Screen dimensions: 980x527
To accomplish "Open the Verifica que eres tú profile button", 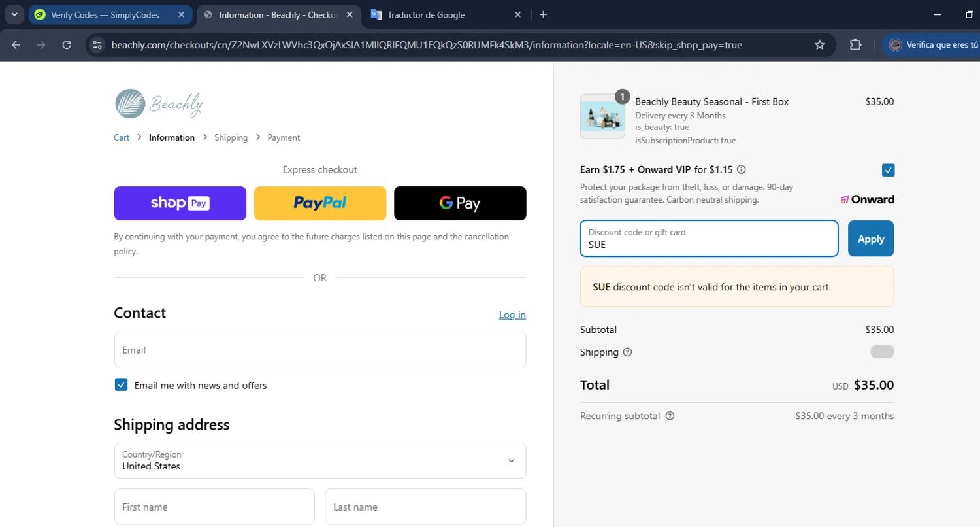I will 931,45.
